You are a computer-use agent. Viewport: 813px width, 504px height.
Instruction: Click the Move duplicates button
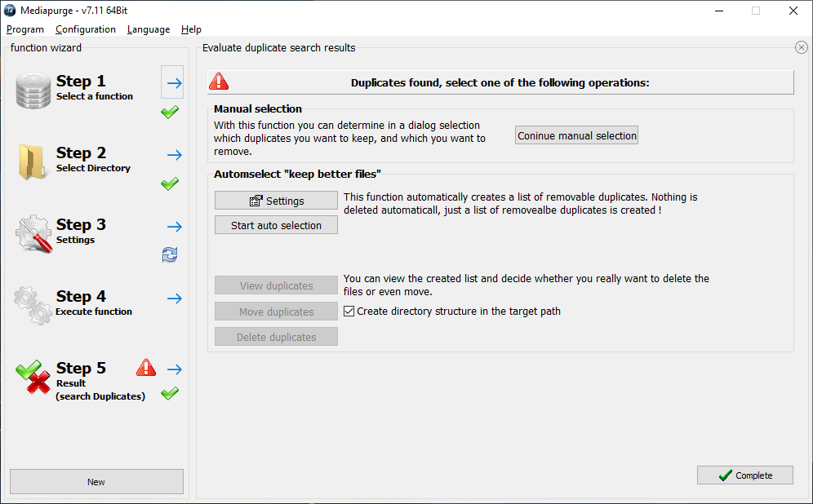pos(277,312)
